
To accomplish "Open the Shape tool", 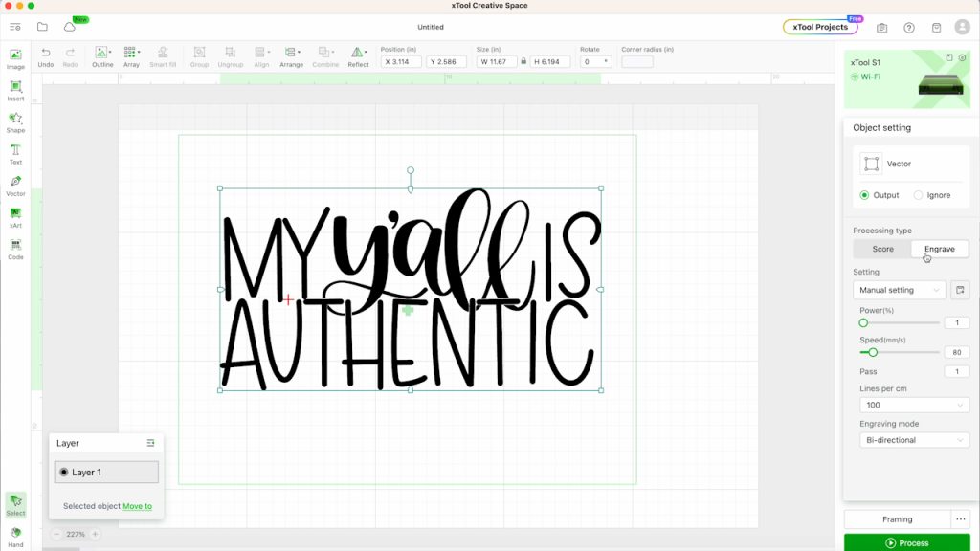I will [15, 121].
